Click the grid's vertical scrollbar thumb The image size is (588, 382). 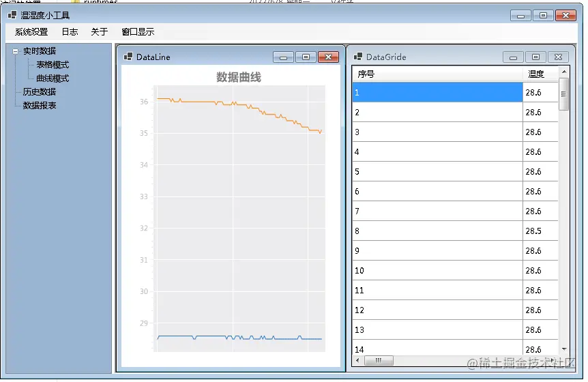click(x=563, y=93)
